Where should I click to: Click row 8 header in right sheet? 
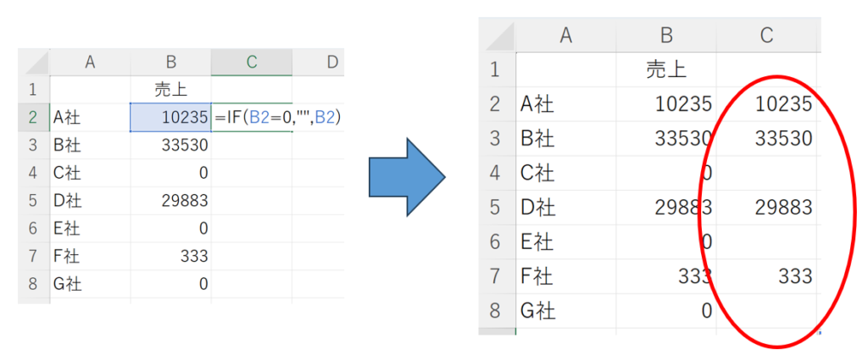(x=497, y=310)
